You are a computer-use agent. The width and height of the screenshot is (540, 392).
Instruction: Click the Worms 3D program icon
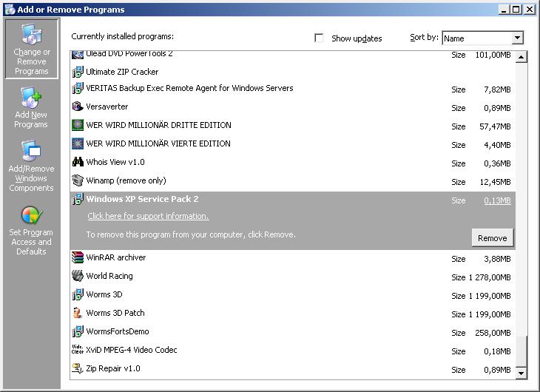[x=78, y=294]
